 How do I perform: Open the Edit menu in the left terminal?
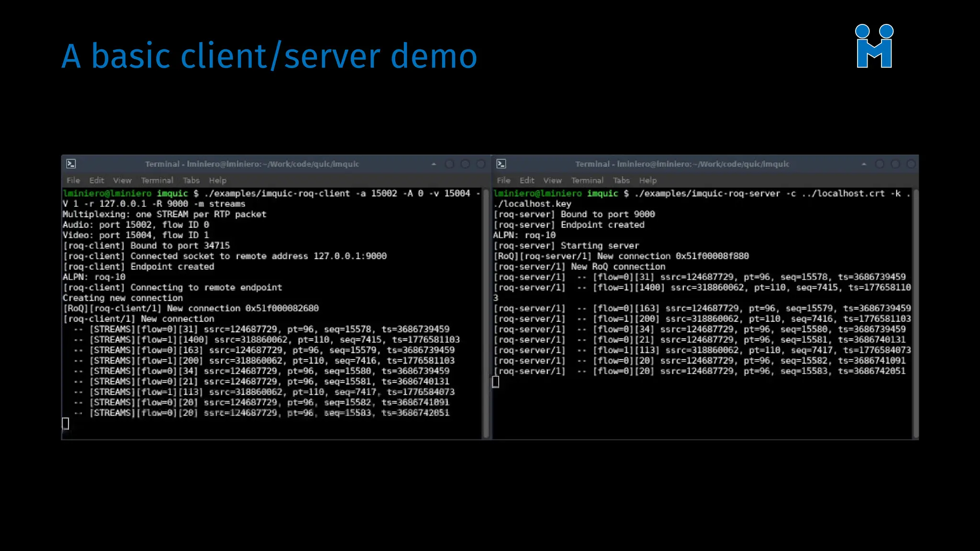tap(96, 180)
